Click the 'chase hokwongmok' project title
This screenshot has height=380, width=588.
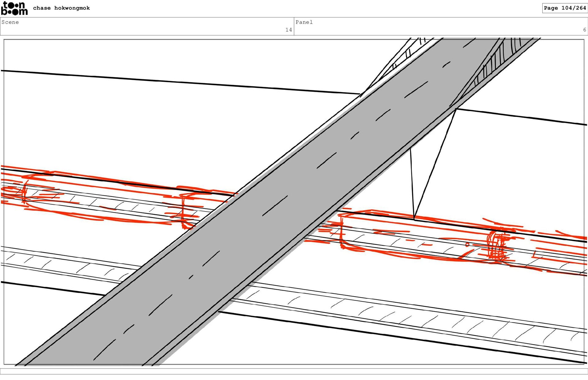click(61, 8)
